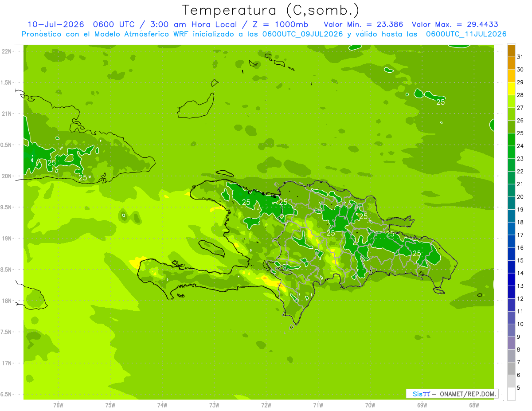Click the orange 31 degree legend swatch
The image size is (532, 411).
[x=511, y=51]
